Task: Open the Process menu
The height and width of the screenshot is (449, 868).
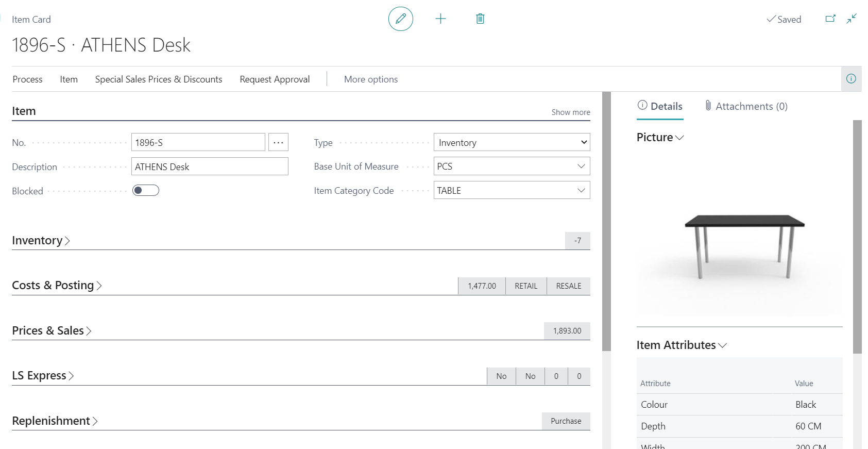Action: click(28, 79)
